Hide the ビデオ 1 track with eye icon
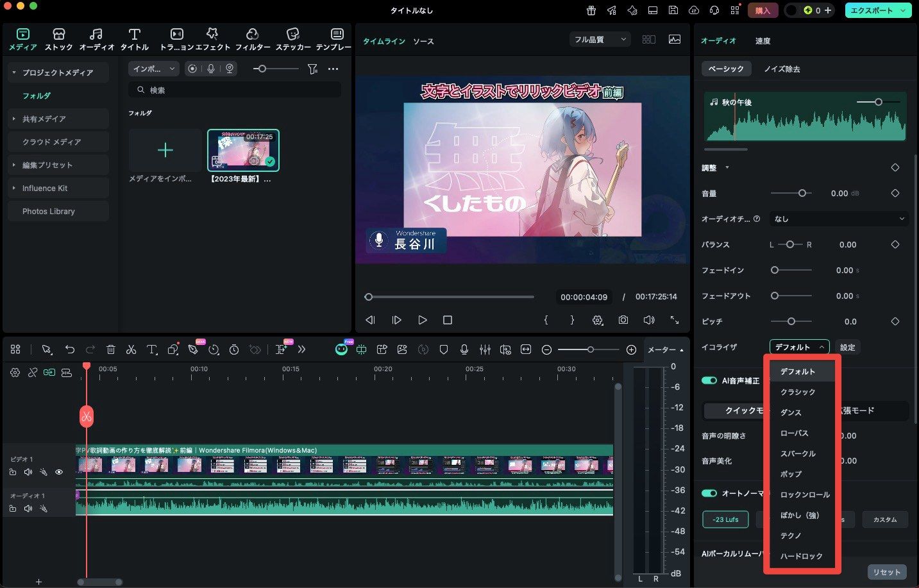919x588 pixels. click(x=59, y=473)
